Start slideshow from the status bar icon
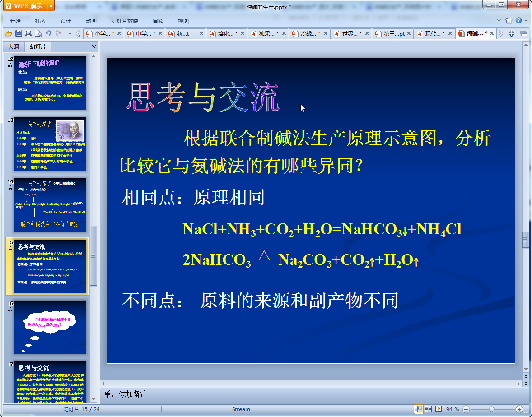This screenshot has width=532, height=417. point(438,409)
